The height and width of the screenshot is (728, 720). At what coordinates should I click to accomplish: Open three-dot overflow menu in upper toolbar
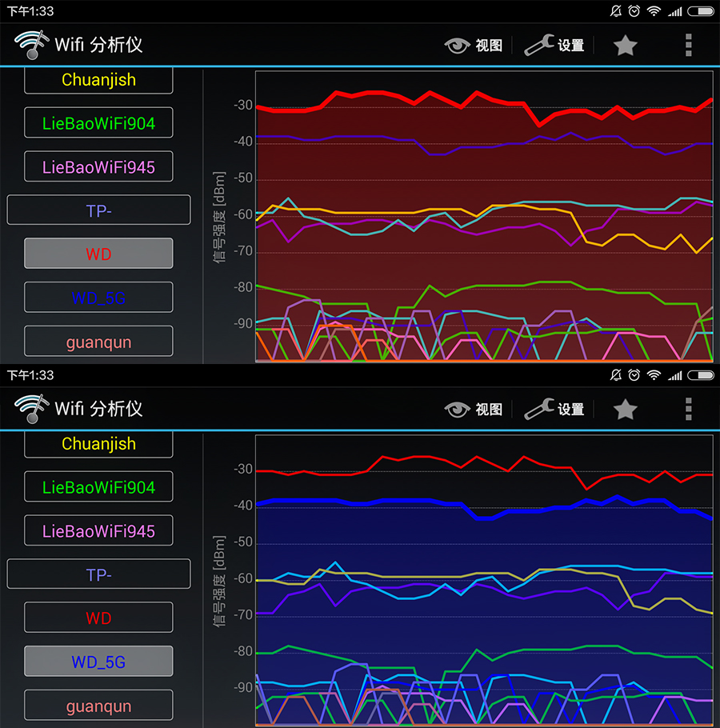pos(688,46)
